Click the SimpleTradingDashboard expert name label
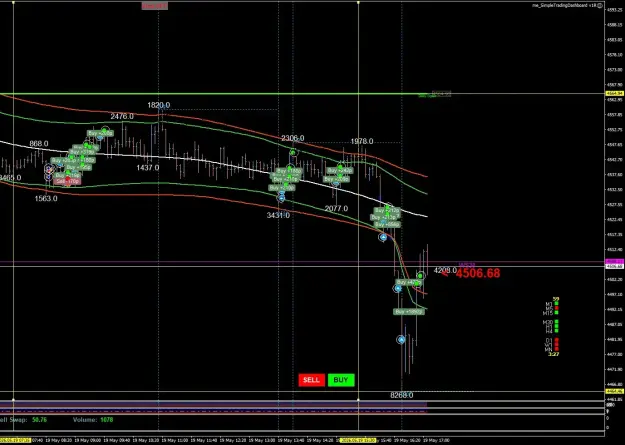Viewport: 625px width, 445px height. pyautogui.click(x=564, y=6)
